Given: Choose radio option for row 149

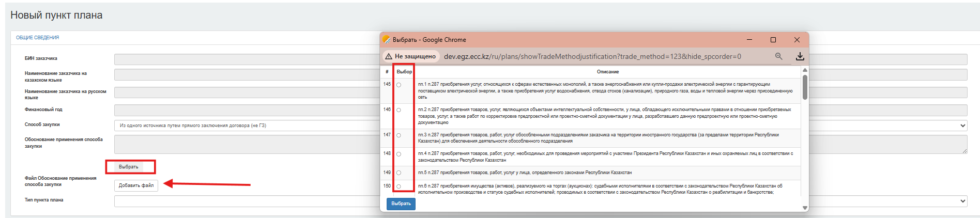Looking at the screenshot, I should (x=399, y=173).
